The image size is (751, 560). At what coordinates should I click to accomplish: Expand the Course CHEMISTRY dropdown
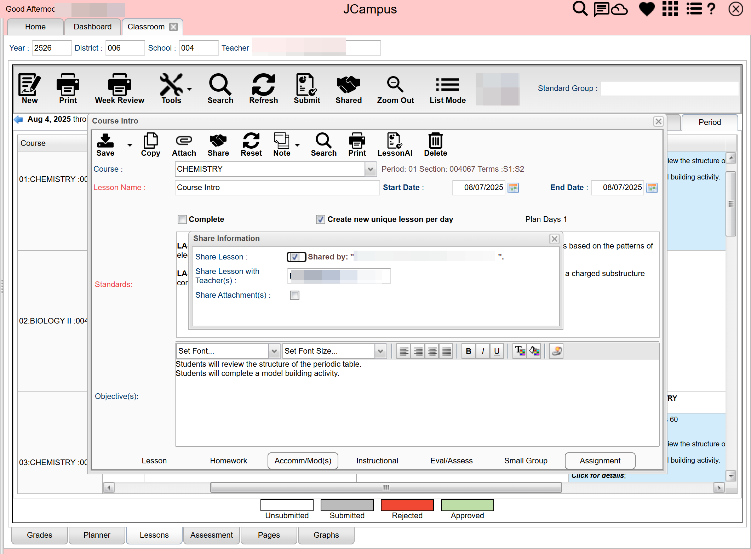point(370,169)
